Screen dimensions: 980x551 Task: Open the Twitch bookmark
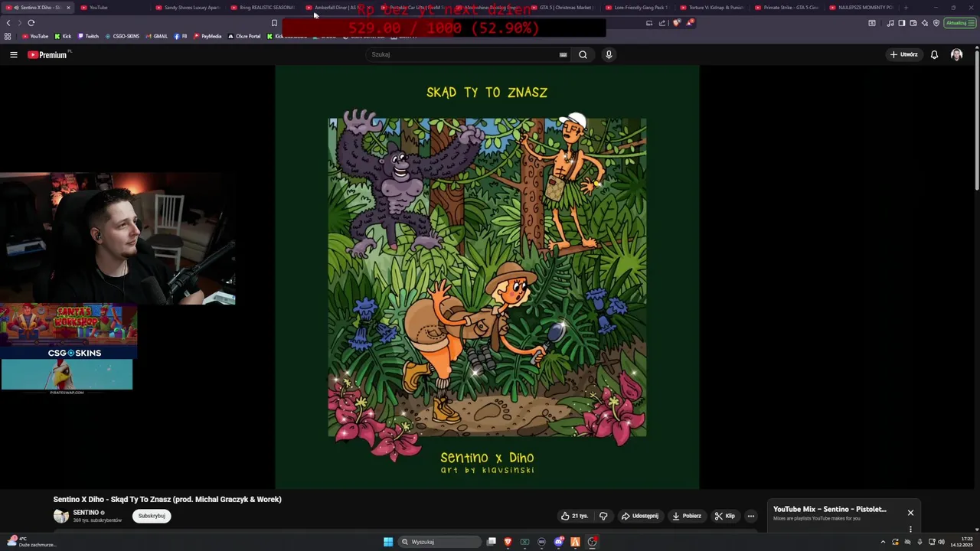click(x=88, y=36)
